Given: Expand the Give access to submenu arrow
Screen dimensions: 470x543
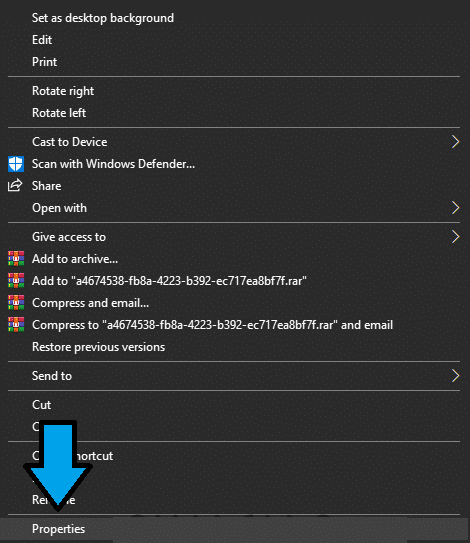Looking at the screenshot, I should tap(455, 237).
